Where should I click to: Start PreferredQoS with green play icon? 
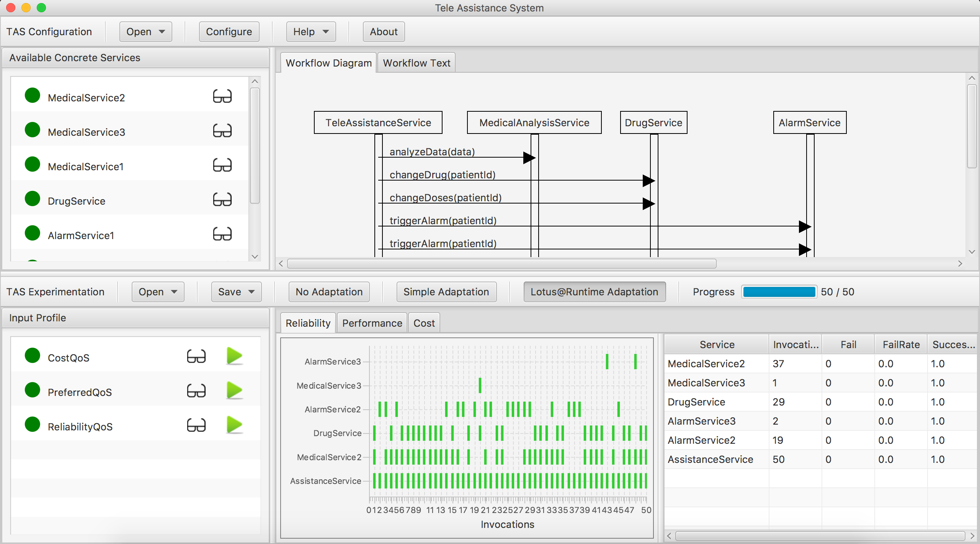pyautogui.click(x=234, y=391)
